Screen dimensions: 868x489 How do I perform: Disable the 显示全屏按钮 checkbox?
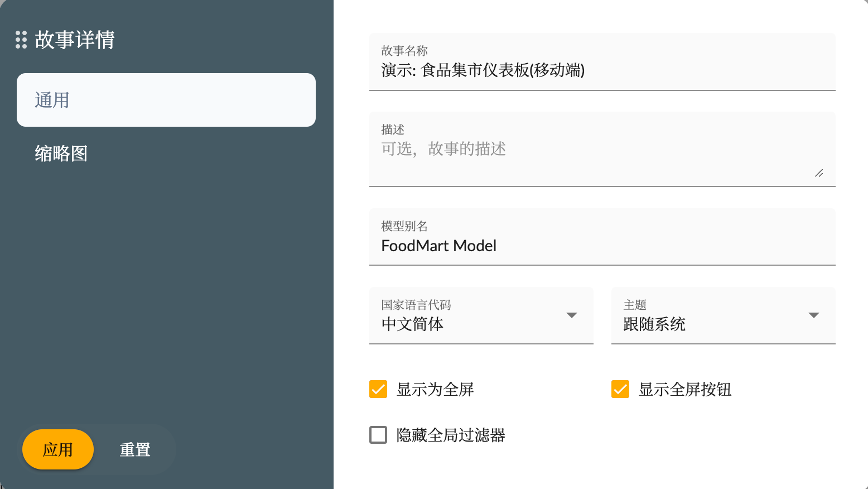(x=620, y=389)
